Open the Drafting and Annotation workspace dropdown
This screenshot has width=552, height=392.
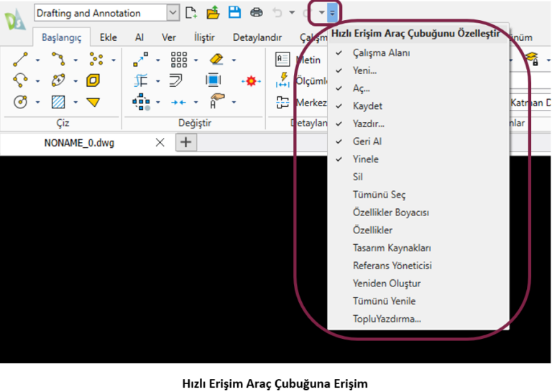pos(172,12)
